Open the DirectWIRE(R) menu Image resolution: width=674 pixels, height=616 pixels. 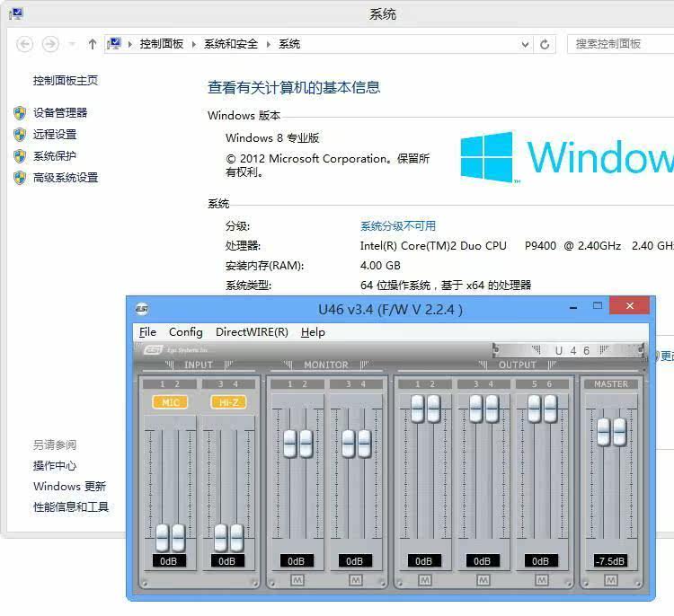pos(252,332)
